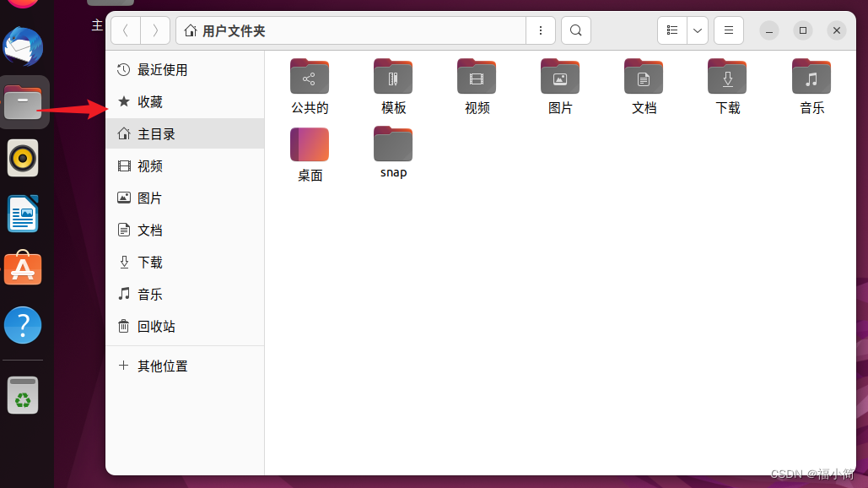This screenshot has width=868, height=488.
Task: Expand view options dropdown arrow
Action: 698,30
